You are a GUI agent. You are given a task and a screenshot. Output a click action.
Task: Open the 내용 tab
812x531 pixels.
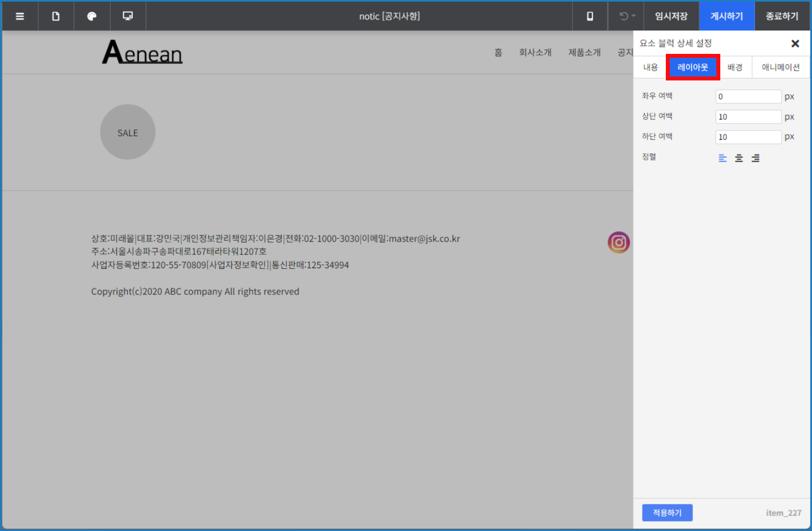[650, 67]
